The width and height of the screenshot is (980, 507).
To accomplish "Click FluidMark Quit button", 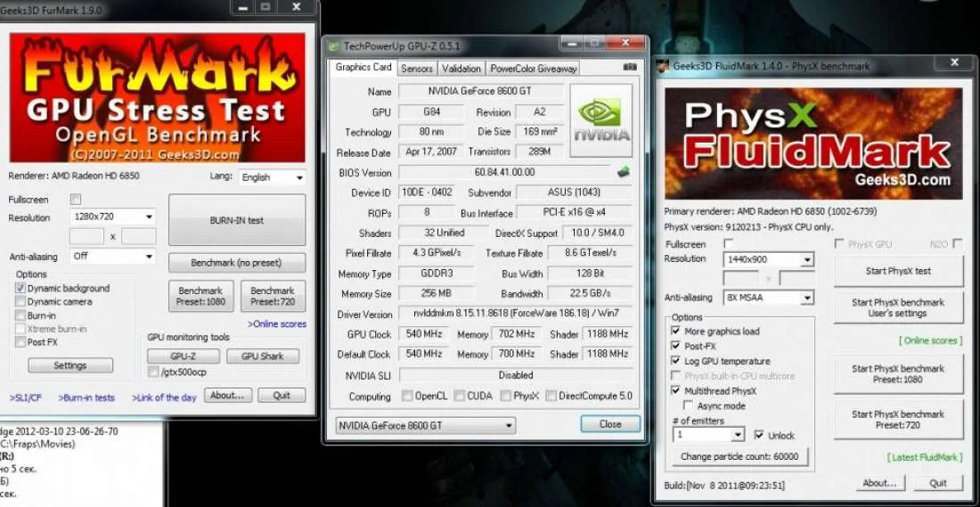I will point(938,483).
